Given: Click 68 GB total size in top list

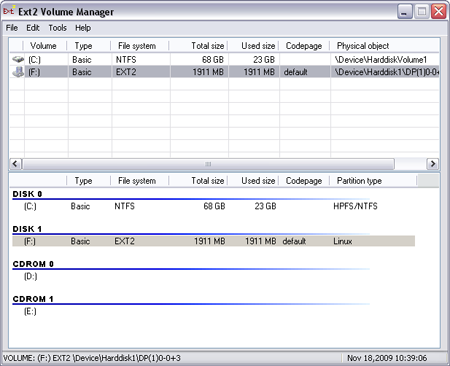Looking at the screenshot, I should 213,60.
